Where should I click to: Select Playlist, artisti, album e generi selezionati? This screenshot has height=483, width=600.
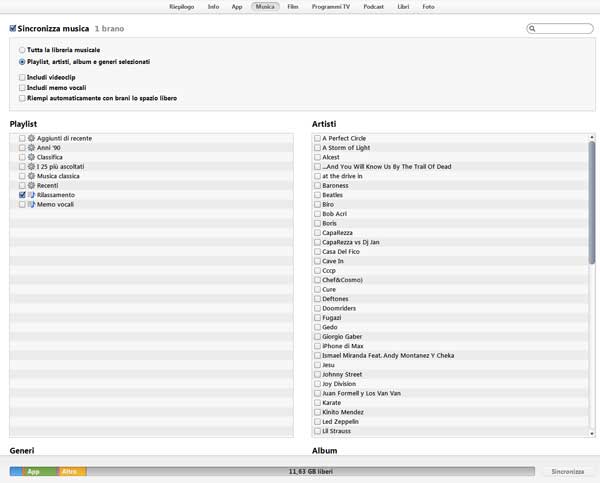pos(22,62)
